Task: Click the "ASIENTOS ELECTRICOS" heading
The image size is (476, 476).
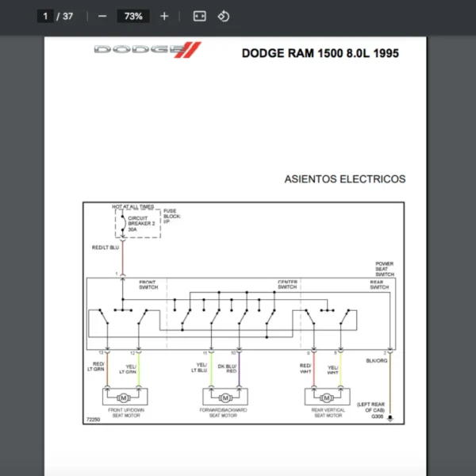Action: point(344,179)
